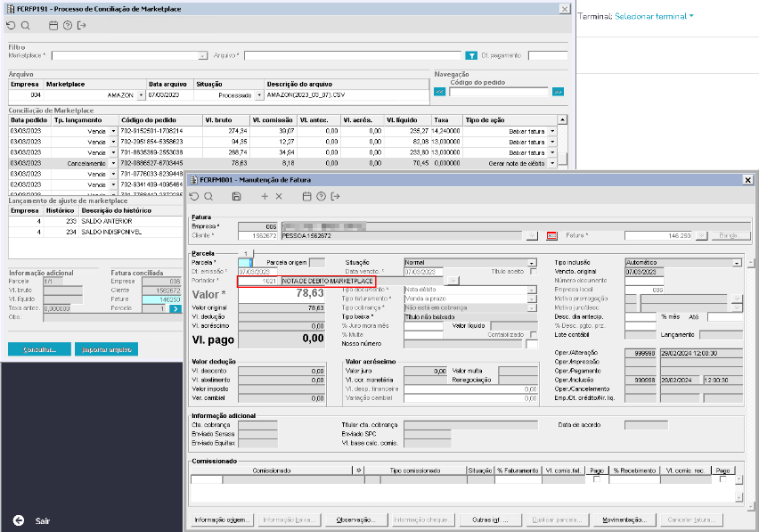
Task: Click search magnifier in Conciliação de Marketplace toolbar
Action: pos(25,26)
